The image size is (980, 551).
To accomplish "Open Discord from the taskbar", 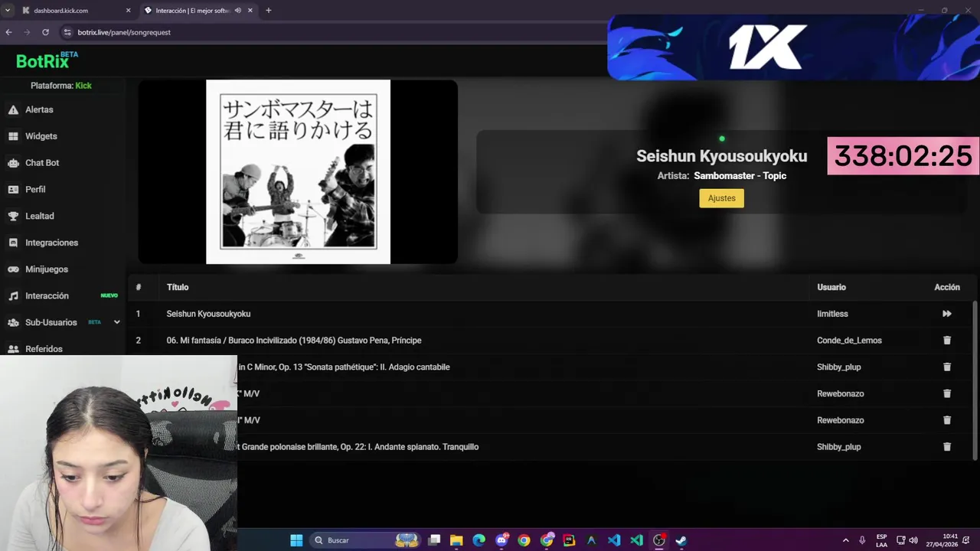I will 501,540.
